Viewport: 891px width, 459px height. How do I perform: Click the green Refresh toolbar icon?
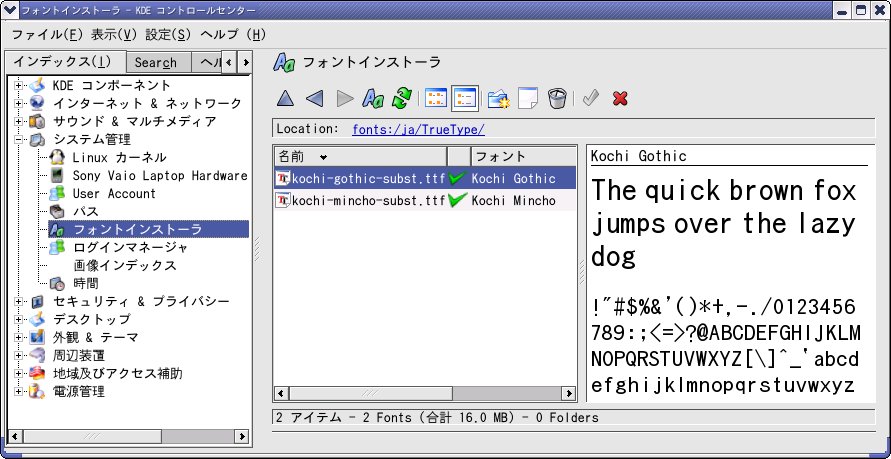(402, 99)
